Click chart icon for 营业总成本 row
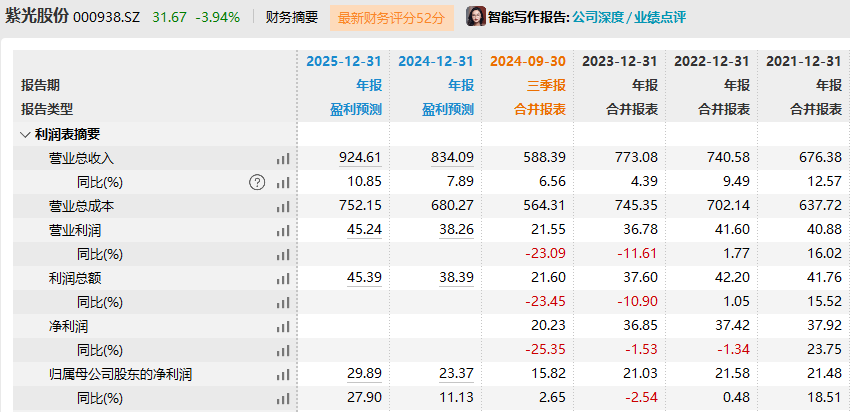 [283, 206]
